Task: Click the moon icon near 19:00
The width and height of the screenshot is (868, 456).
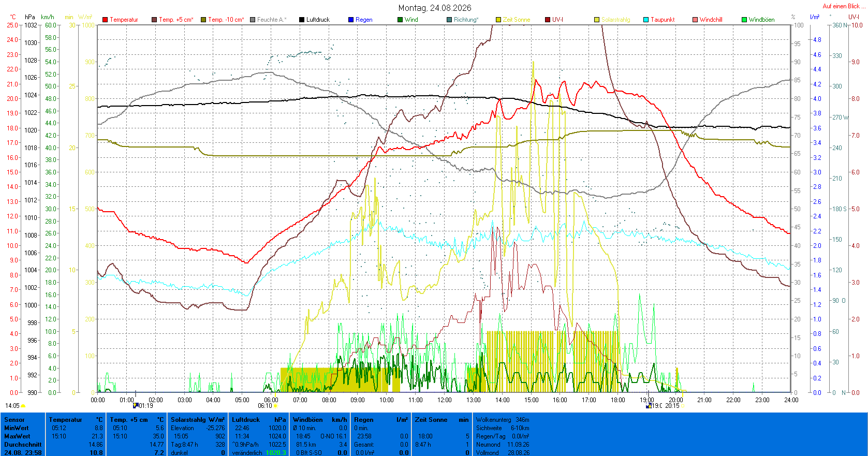Action: pos(649,406)
